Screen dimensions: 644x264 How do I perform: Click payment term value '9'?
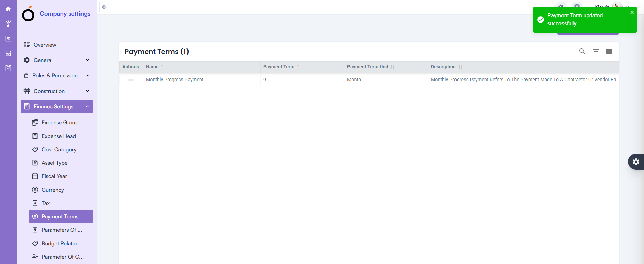pyautogui.click(x=265, y=80)
